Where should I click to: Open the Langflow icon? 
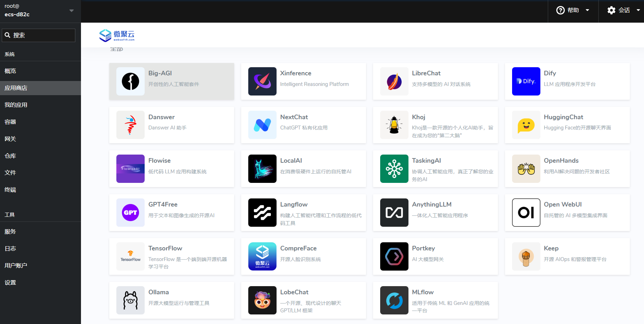262,213
